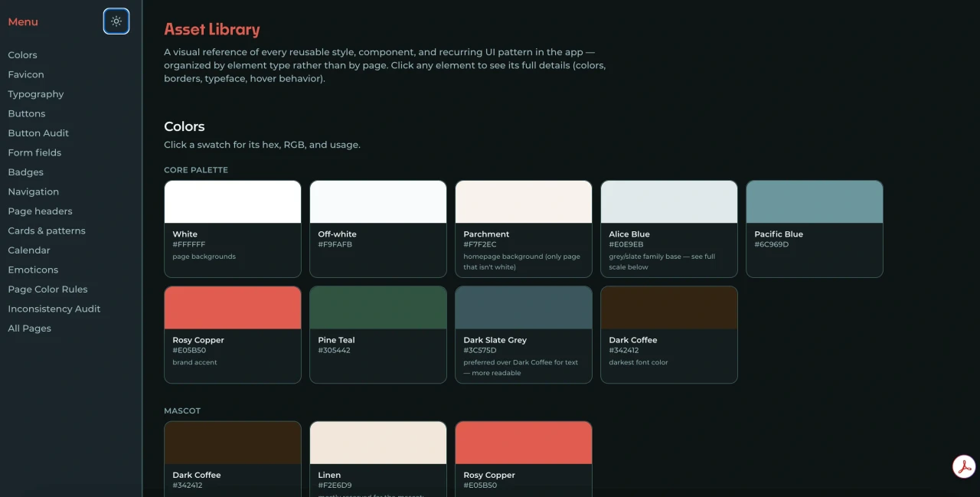Open Alice Blue swatch details
The image size is (980, 497).
coord(669,229)
